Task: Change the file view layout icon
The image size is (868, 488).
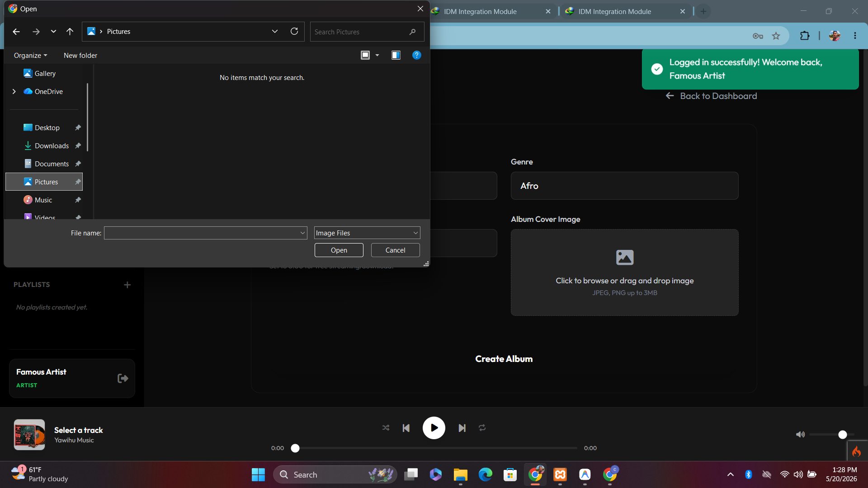Action: tap(365, 55)
